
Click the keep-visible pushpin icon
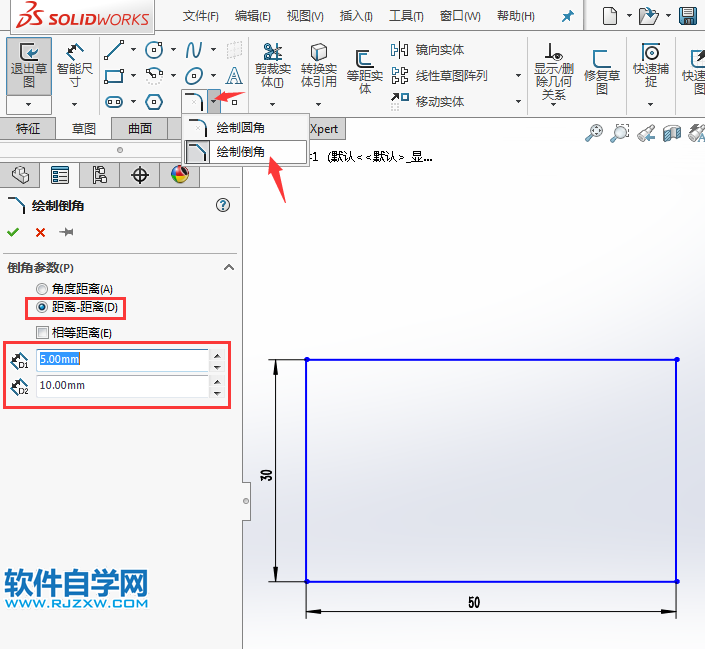point(67,232)
